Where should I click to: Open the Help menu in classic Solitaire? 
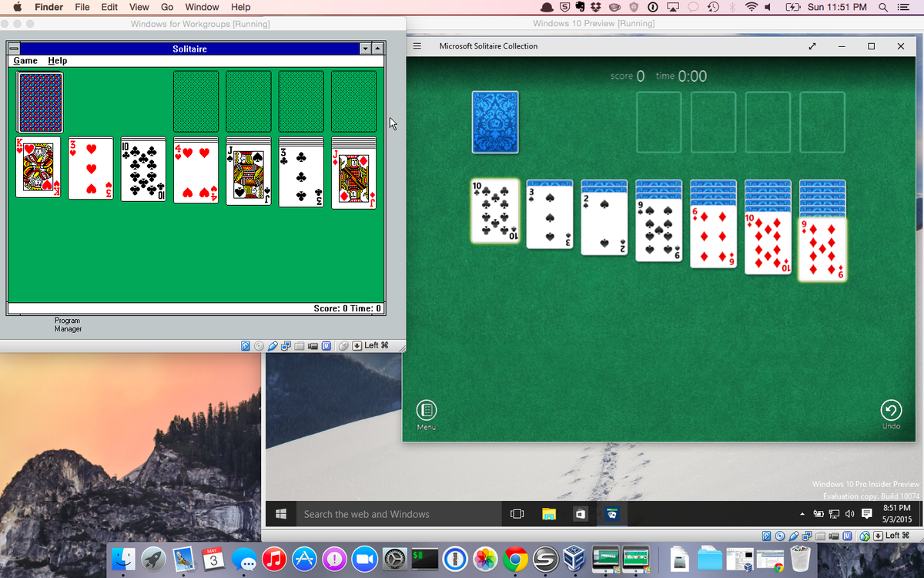58,60
